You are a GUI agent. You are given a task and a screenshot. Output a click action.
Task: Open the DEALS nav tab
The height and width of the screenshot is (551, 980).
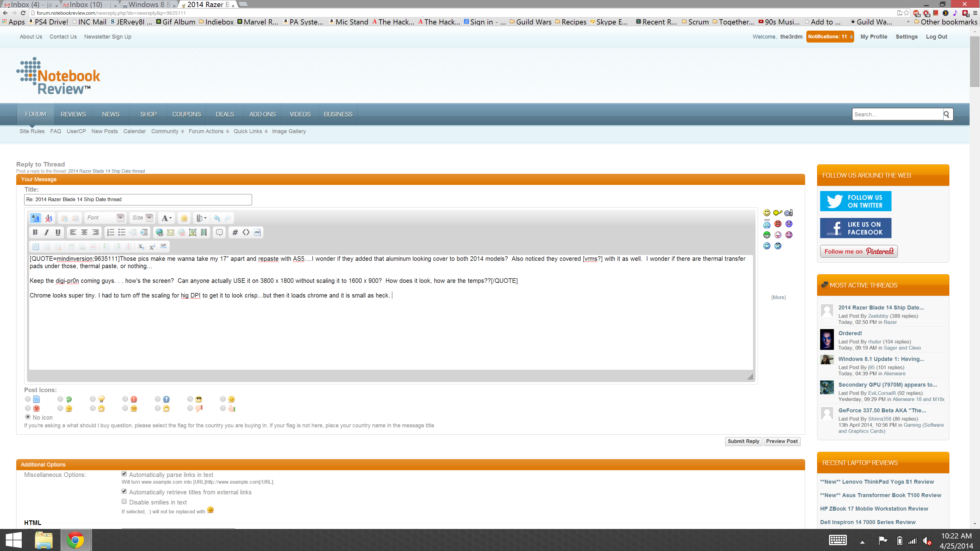click(224, 114)
